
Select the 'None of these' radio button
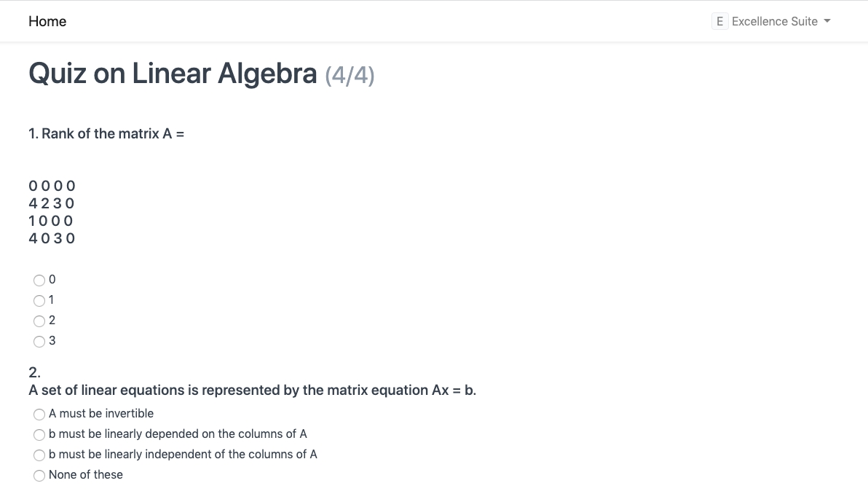(x=39, y=475)
